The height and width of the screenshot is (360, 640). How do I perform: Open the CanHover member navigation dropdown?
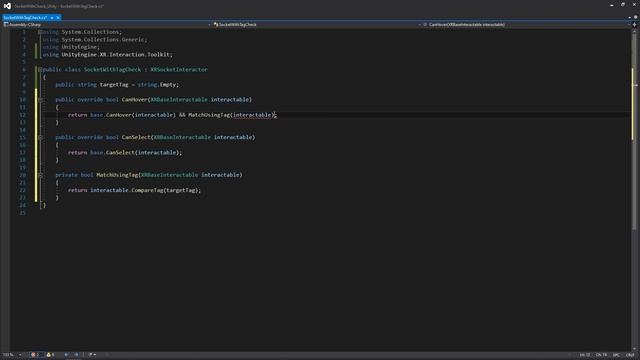coord(527,25)
